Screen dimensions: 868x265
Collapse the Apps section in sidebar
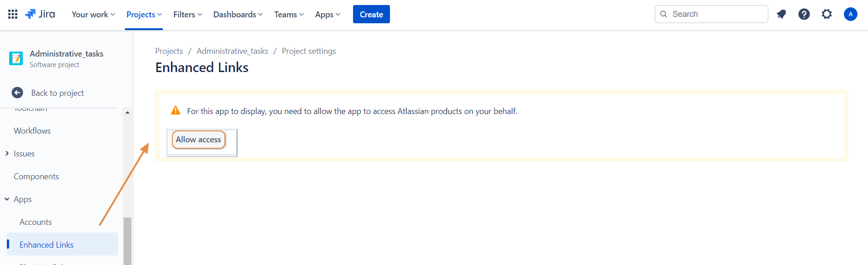[7, 199]
